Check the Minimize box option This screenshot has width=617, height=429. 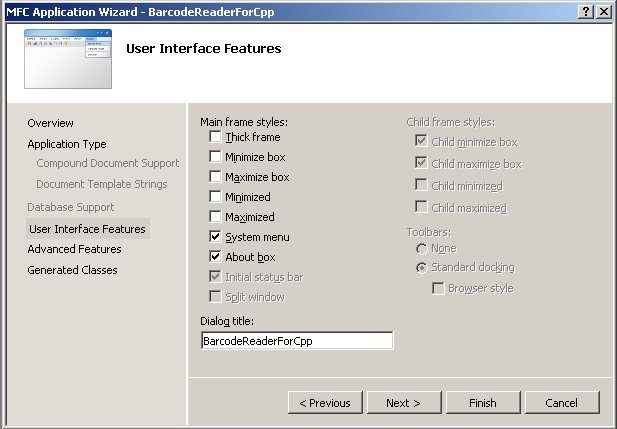point(215,157)
